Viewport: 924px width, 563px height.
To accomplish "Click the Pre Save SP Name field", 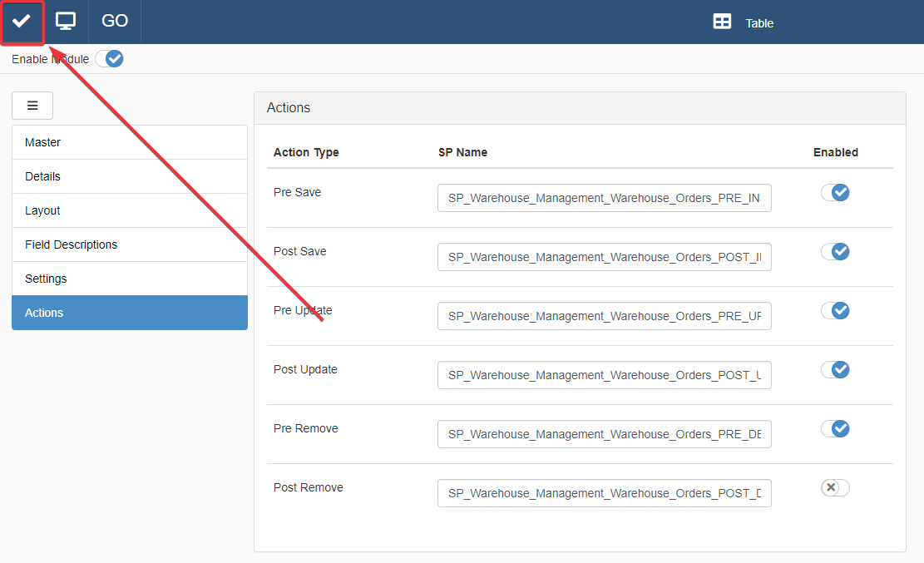I will click(604, 198).
